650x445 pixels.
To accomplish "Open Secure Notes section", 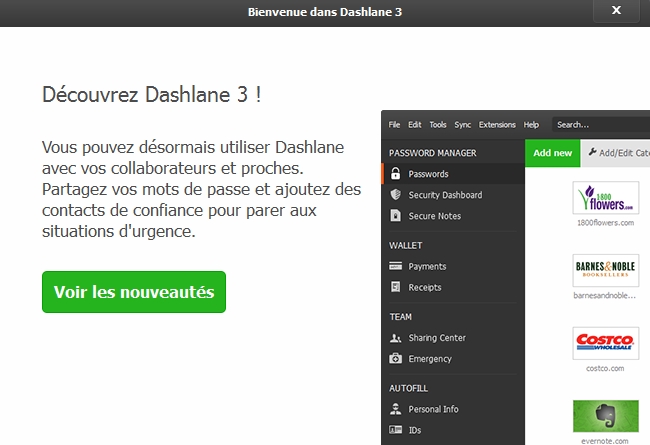I will point(453,216).
